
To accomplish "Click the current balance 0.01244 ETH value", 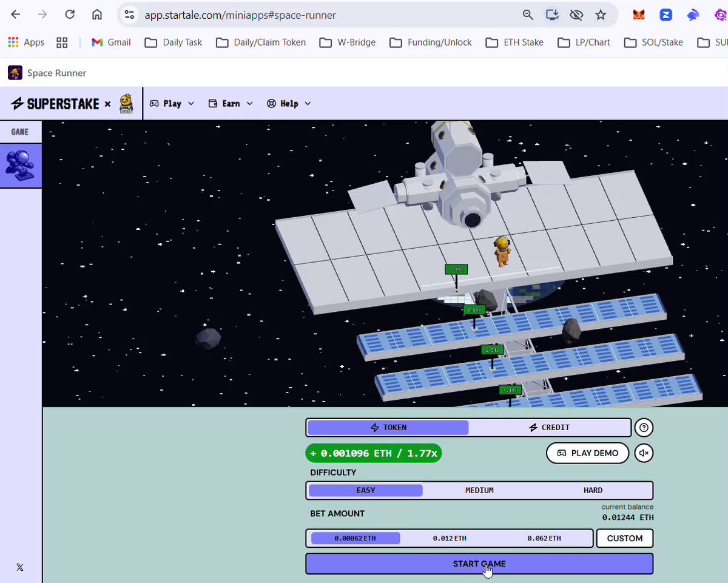I will coord(628,517).
